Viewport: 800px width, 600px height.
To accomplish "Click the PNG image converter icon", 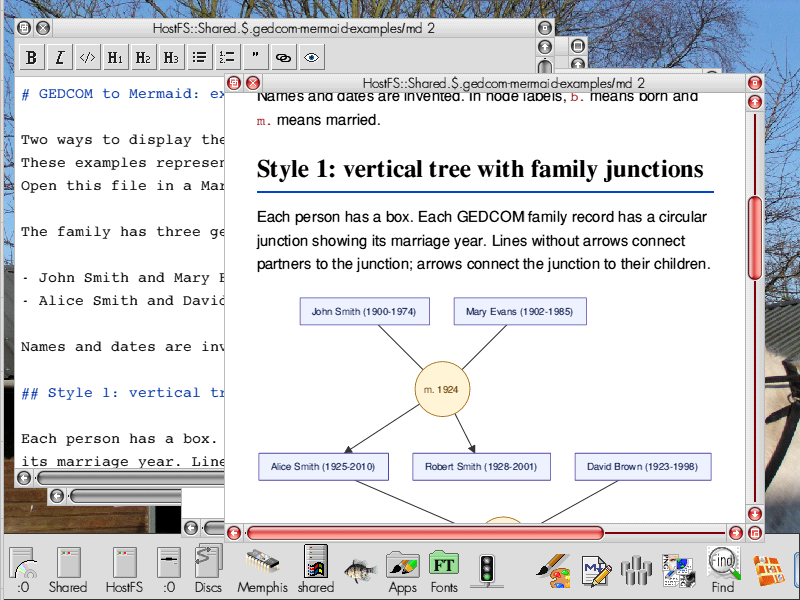I will 679,571.
